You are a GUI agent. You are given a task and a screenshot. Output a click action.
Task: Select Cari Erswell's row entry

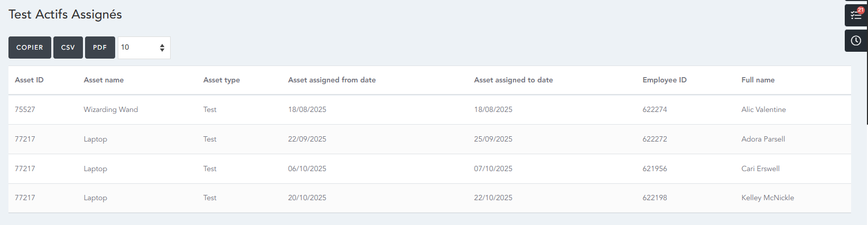coord(760,169)
